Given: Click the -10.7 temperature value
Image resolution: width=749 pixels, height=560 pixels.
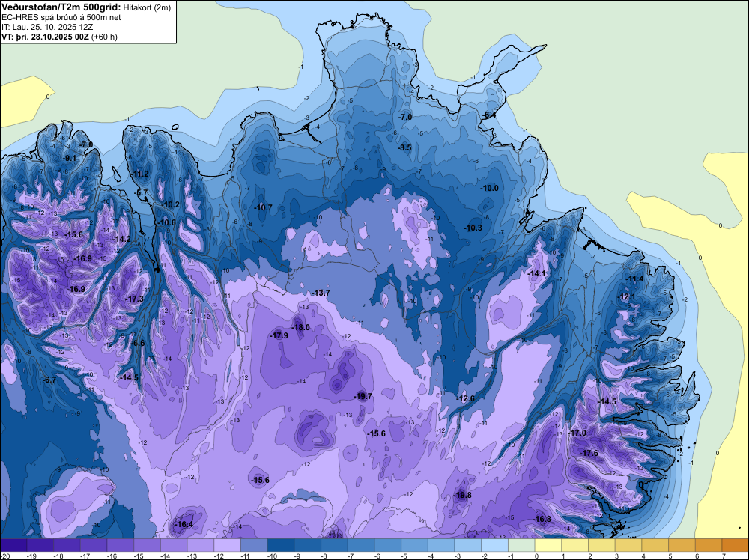Looking at the screenshot, I should [263, 207].
